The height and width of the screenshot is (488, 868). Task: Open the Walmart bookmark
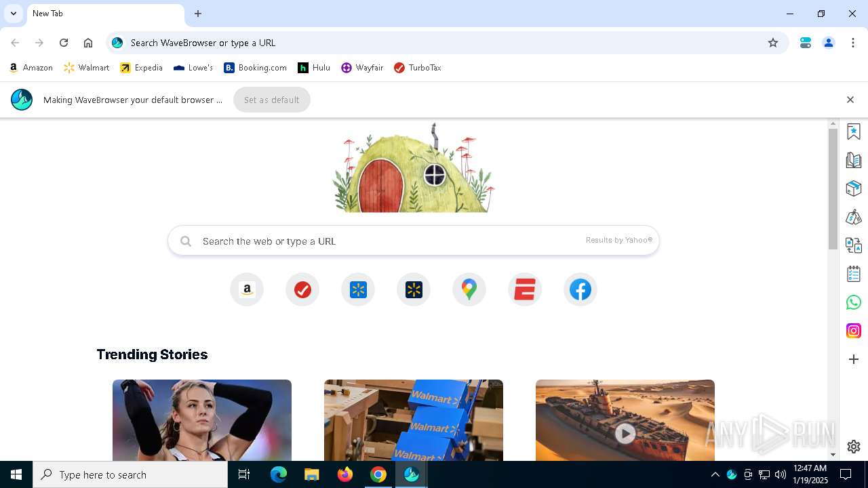pos(86,68)
